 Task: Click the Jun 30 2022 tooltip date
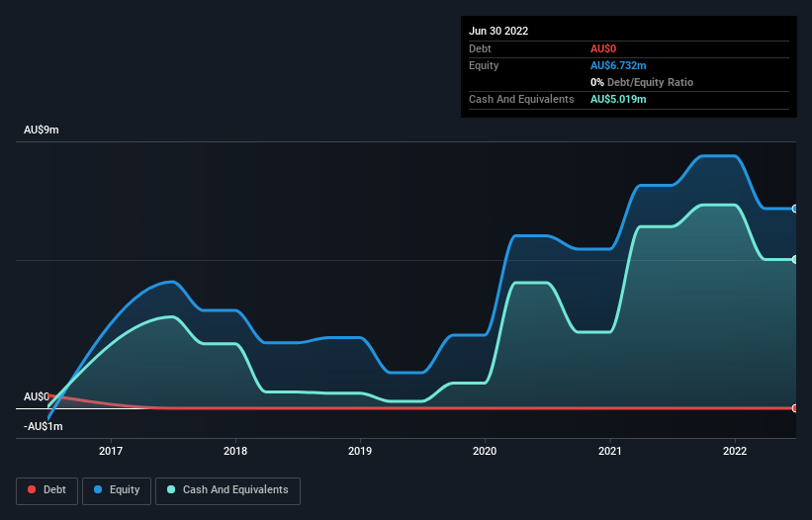pyautogui.click(x=498, y=31)
